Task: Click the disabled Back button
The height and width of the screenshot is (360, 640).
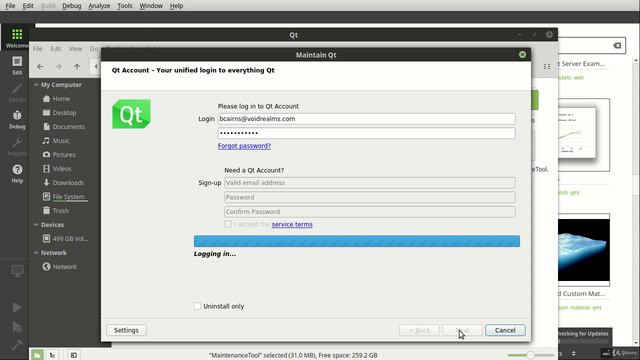Action: coord(419,330)
